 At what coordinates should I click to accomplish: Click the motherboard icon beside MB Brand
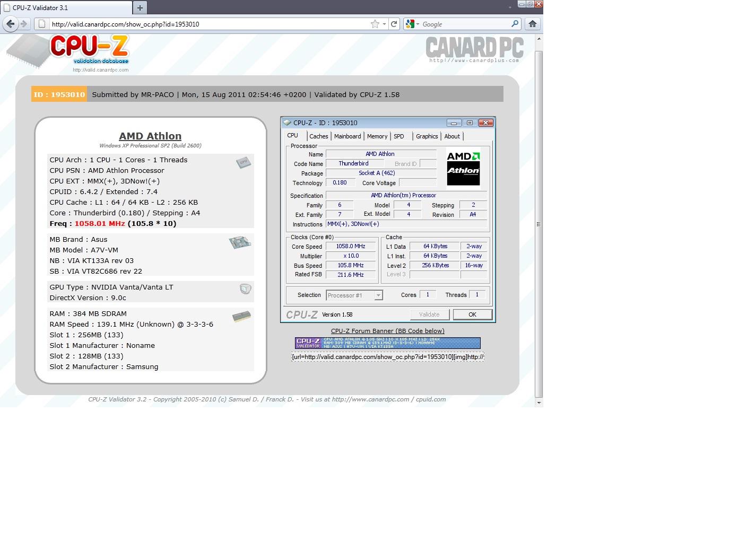pos(240,242)
